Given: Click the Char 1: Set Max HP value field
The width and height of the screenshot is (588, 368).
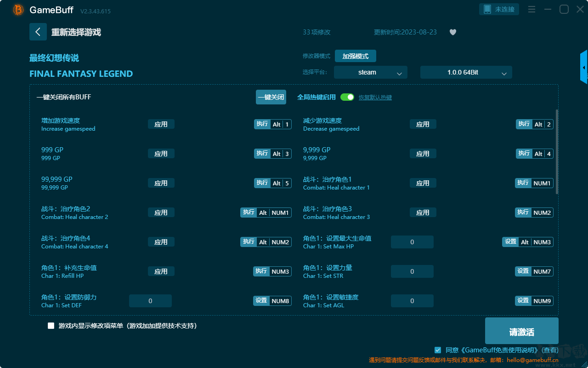Looking at the screenshot, I should [412, 242].
